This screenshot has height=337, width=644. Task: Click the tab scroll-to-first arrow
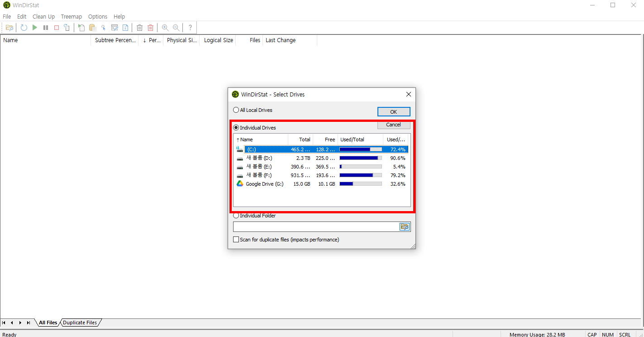tap(4, 323)
